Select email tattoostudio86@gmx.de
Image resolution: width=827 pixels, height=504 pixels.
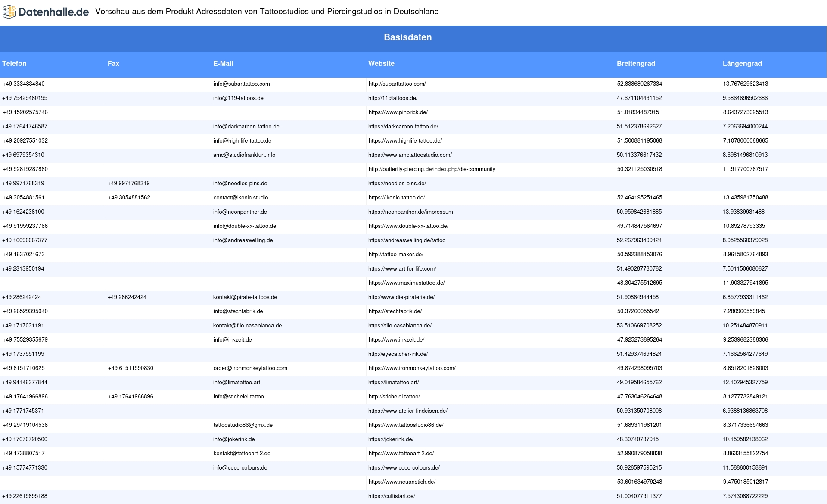click(243, 425)
